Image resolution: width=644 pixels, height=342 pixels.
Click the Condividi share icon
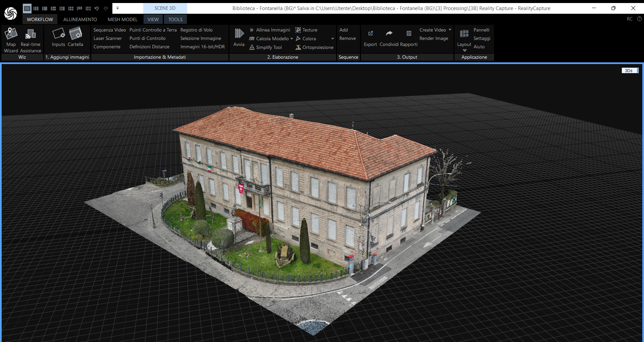[x=389, y=34]
